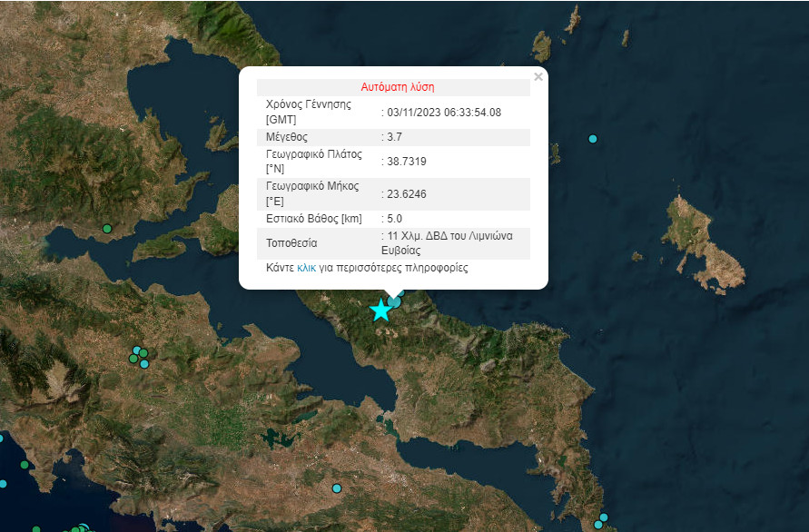Click the blue 'κλικ' link for more information
The height and width of the screenshot is (532, 809).
306,269
